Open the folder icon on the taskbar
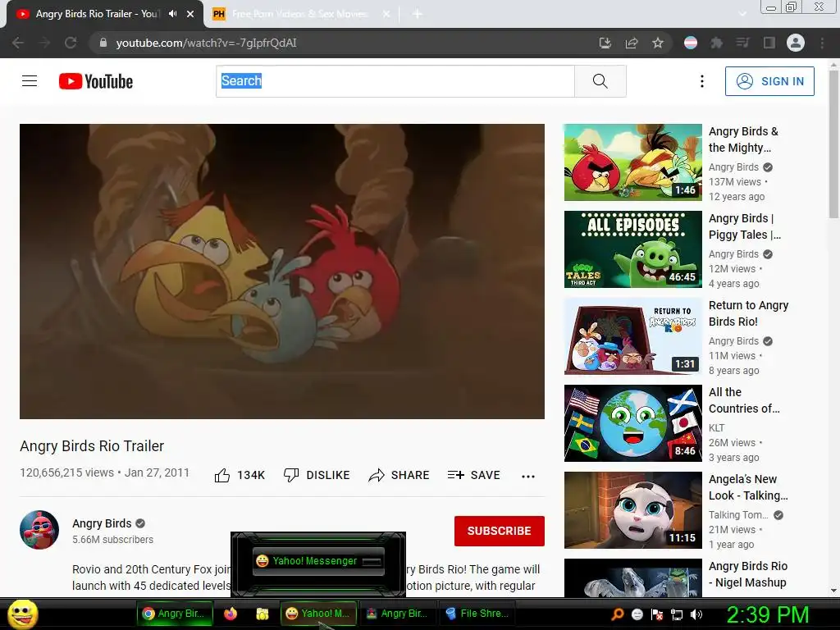The width and height of the screenshot is (840, 630). pos(262,614)
